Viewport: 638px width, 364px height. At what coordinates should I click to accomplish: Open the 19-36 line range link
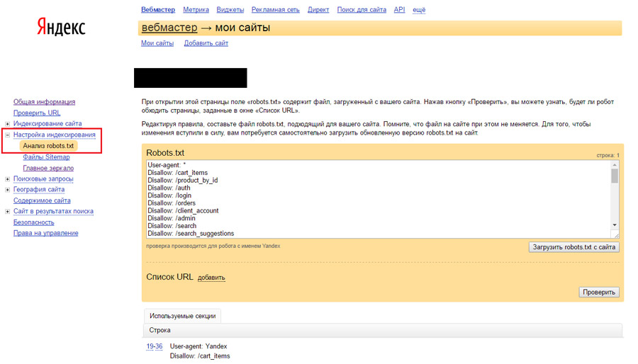pyautogui.click(x=155, y=346)
